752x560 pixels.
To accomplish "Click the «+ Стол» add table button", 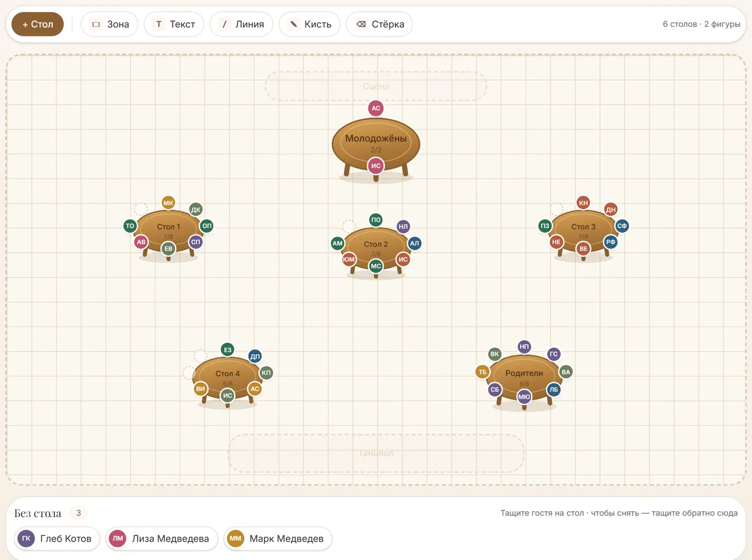I will tap(38, 24).
